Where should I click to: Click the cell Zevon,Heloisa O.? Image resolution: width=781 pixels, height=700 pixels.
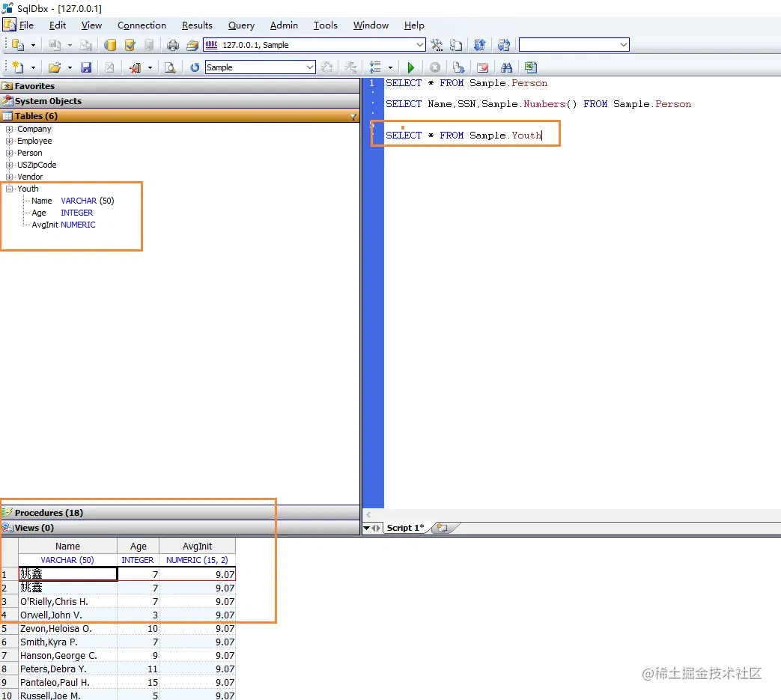coord(67,629)
